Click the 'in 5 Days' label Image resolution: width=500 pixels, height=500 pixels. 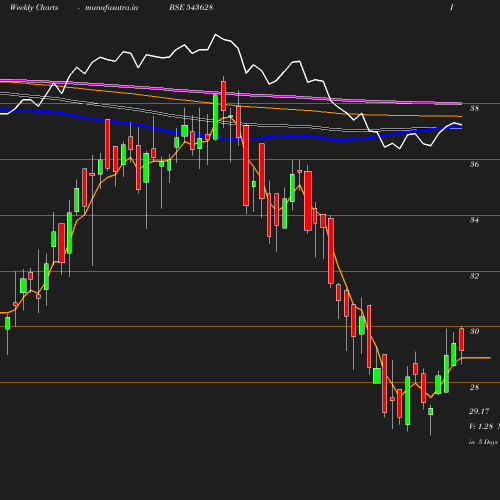483,442
